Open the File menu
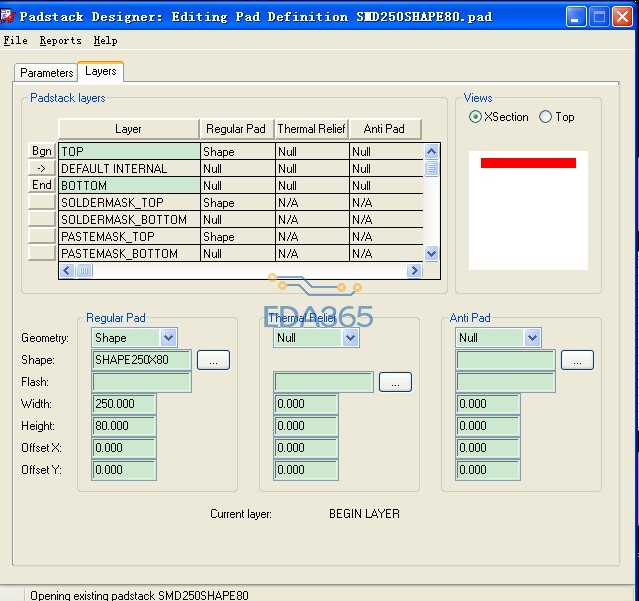639x601 pixels. click(x=16, y=41)
